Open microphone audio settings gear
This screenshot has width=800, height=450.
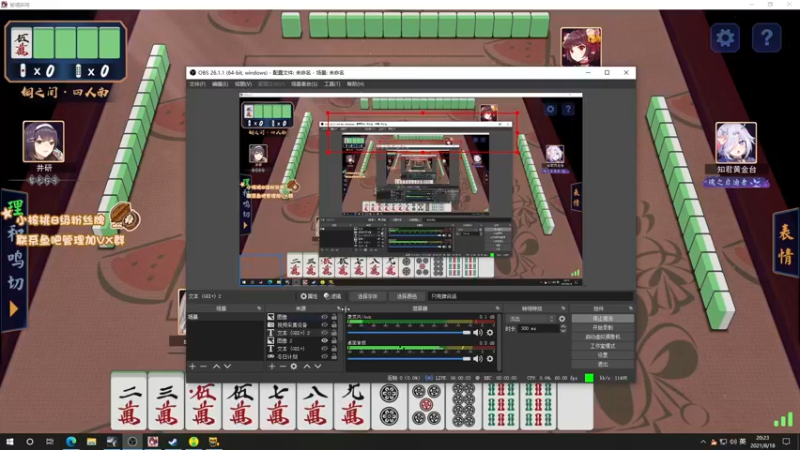490,333
